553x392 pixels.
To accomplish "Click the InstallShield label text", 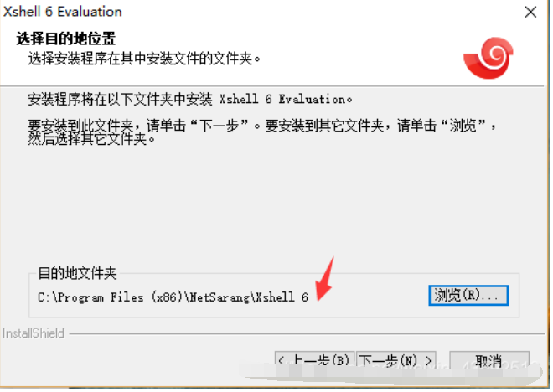I will [x=34, y=333].
